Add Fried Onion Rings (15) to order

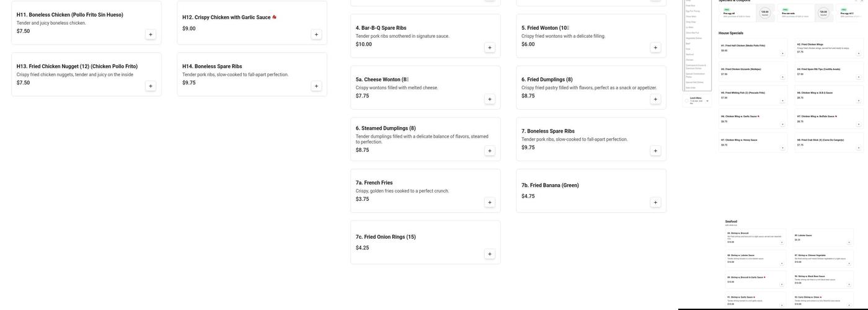click(x=490, y=254)
